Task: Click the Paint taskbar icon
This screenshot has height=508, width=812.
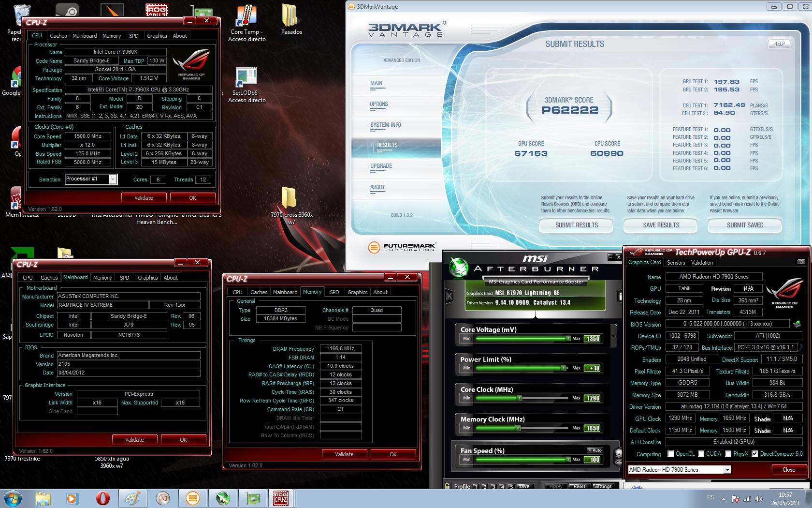Action: coord(132,498)
